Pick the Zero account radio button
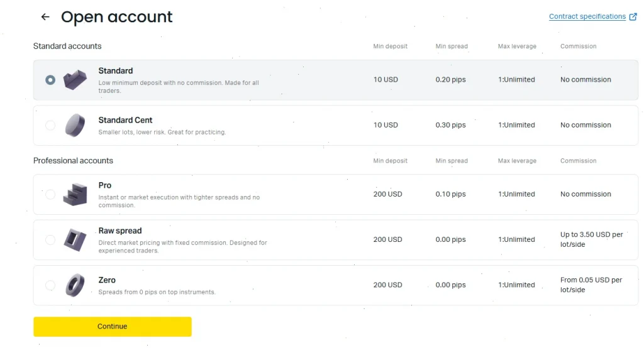Screen dimensions: 644x348 [x=50, y=285]
